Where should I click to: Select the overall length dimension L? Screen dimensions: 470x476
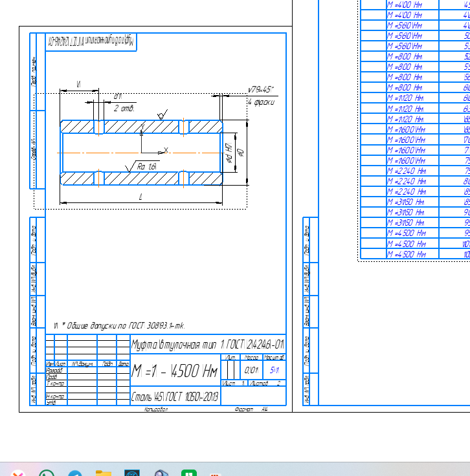(x=141, y=197)
